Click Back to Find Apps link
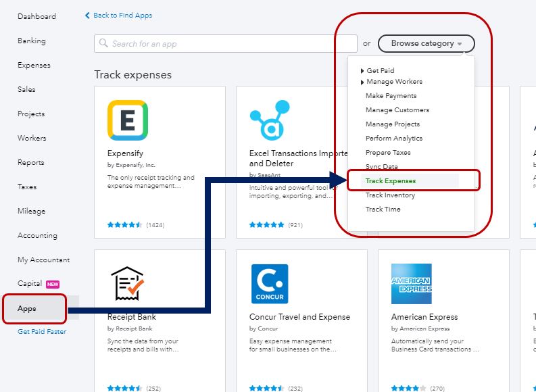 (x=123, y=16)
